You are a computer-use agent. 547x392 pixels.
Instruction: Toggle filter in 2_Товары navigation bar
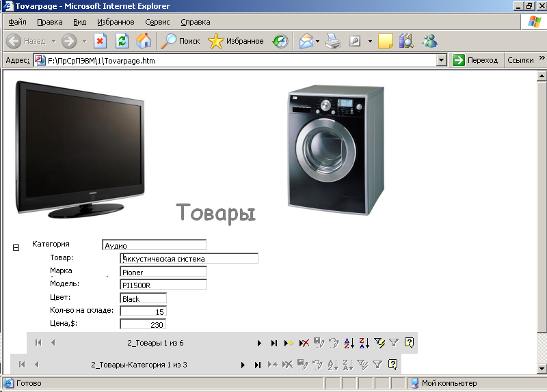pyautogui.click(x=394, y=343)
